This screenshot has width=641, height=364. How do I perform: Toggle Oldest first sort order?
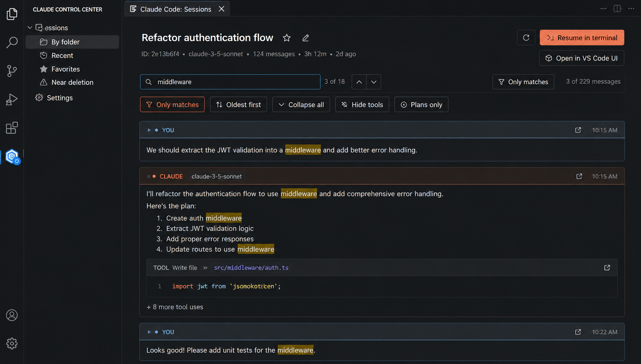tap(238, 105)
